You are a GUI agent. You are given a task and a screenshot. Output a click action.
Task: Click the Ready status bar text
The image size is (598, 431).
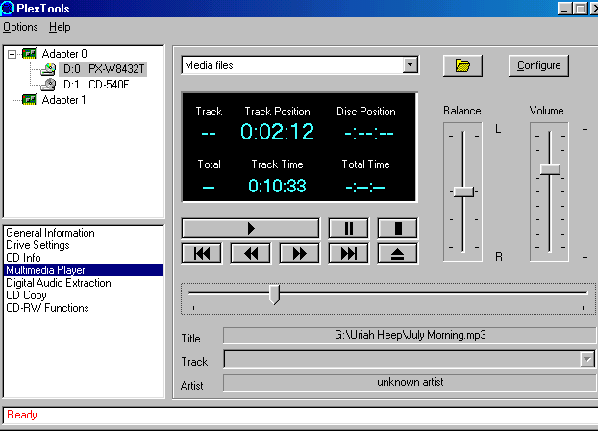point(23,415)
